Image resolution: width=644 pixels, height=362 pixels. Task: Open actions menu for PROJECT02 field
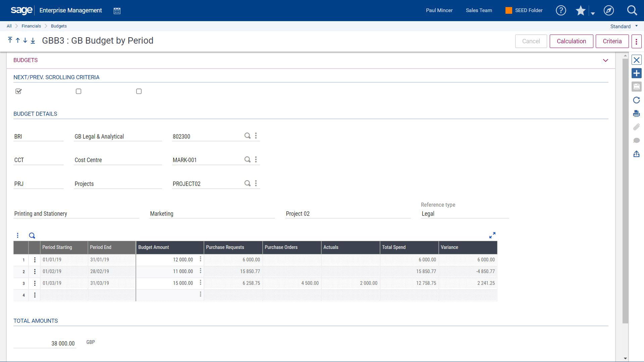point(256,183)
